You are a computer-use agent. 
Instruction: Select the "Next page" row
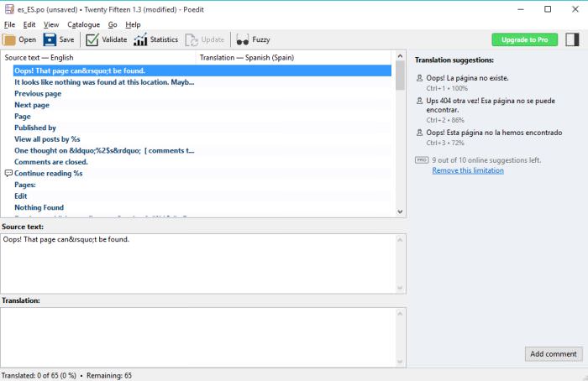(202, 105)
